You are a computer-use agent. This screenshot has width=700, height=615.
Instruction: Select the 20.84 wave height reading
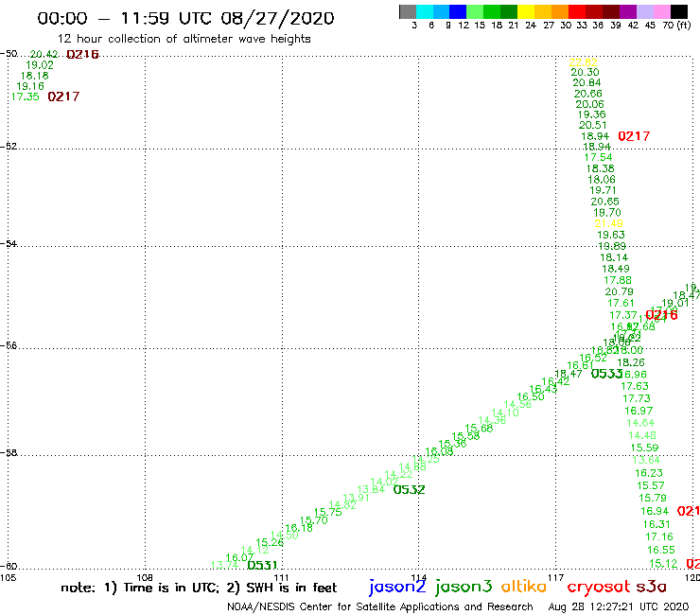click(586, 82)
